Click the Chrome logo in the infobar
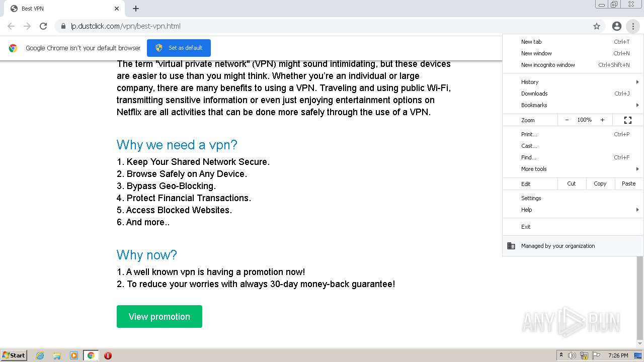Viewport: 644px width, 362px height. pos(13,48)
